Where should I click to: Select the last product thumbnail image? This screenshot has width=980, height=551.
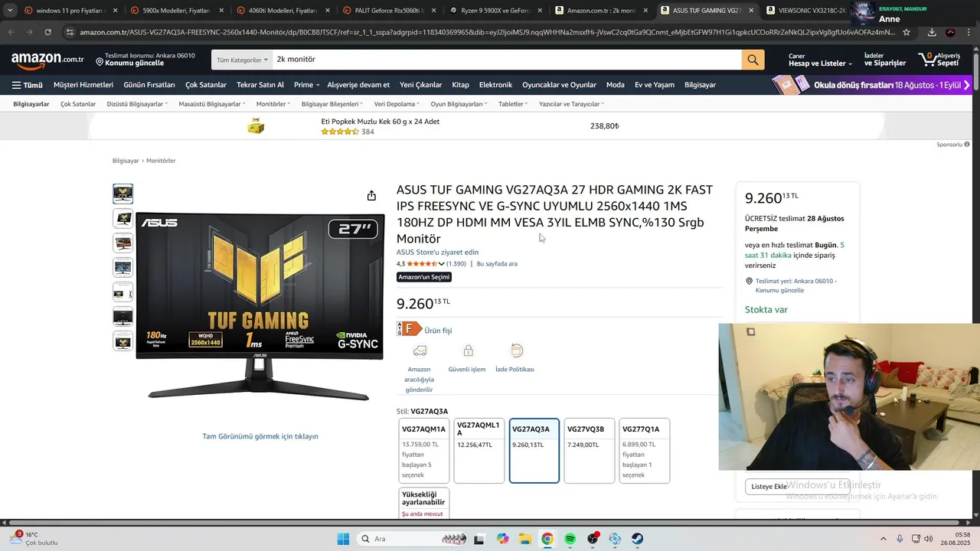pyautogui.click(x=122, y=341)
